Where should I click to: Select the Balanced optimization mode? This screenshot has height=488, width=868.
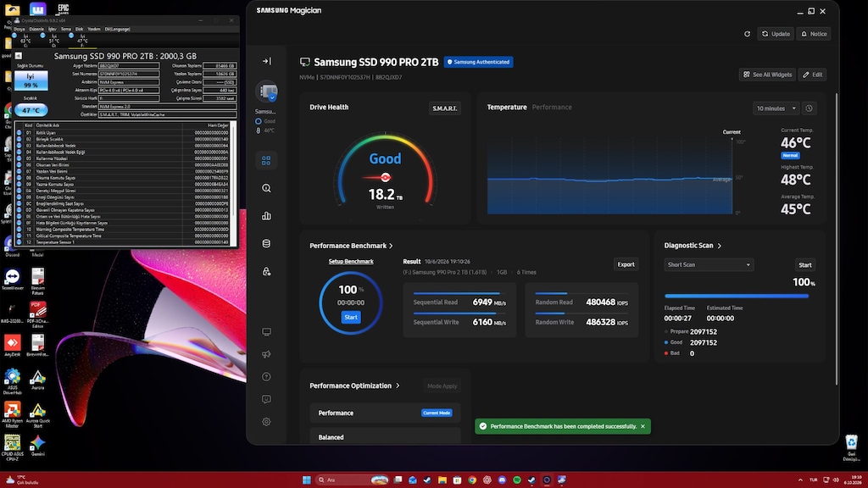click(385, 436)
